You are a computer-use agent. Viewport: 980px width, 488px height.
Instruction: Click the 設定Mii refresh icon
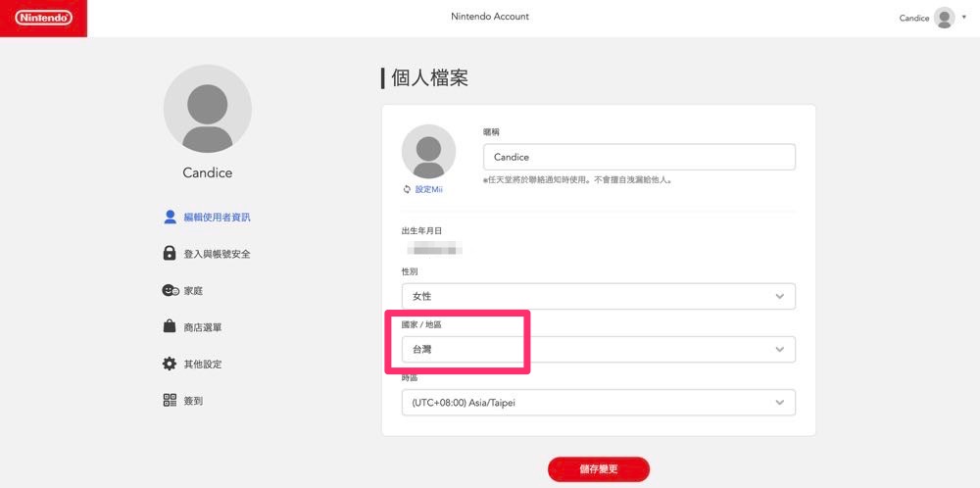[x=407, y=189]
